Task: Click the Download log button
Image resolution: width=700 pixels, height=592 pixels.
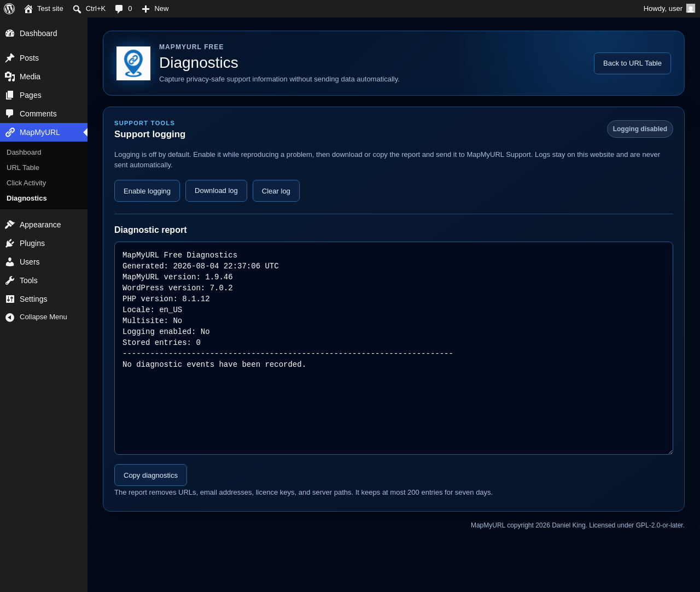Action: pos(216,191)
